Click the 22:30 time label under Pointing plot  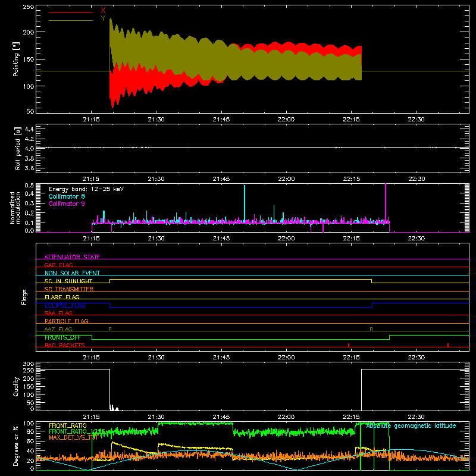click(416, 120)
